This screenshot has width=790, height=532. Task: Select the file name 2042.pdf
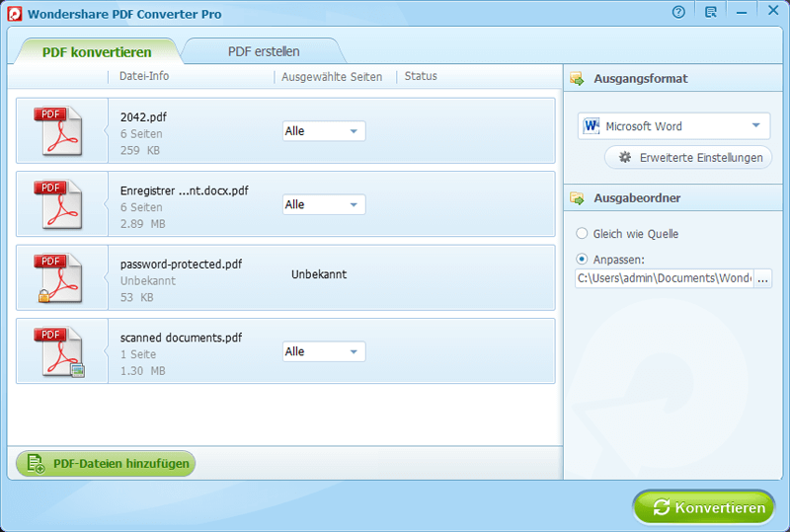point(143,116)
